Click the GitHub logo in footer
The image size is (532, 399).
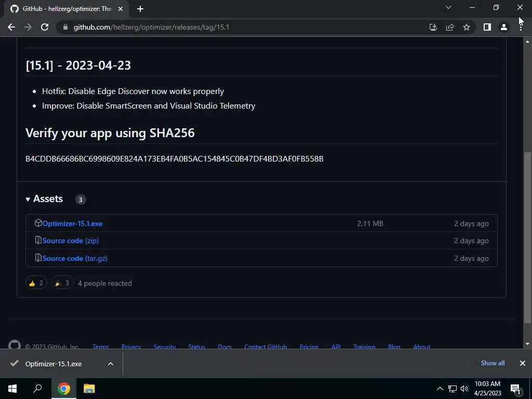[x=14, y=345]
